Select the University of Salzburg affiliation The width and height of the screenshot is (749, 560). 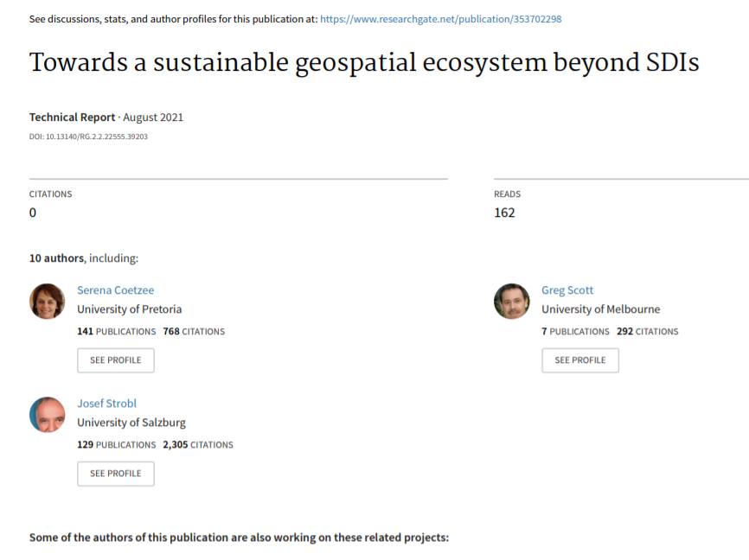click(x=131, y=423)
